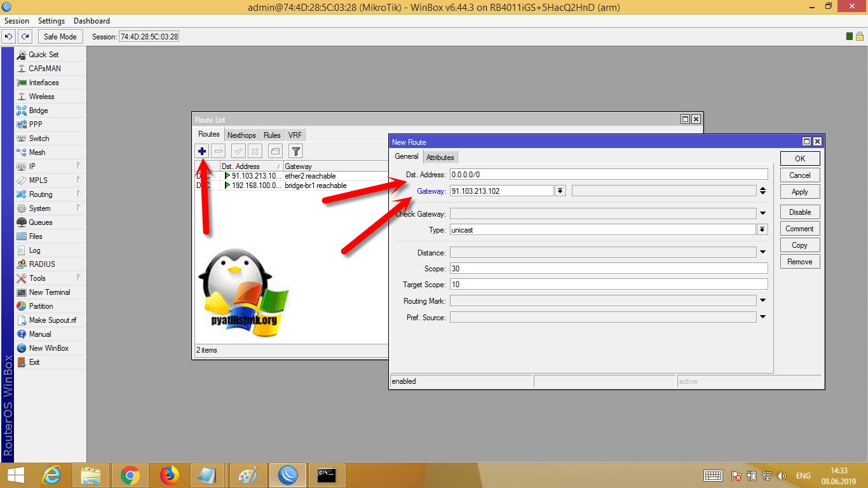The width and height of the screenshot is (868, 488).
Task: Open the Session menu
Action: coord(17,21)
